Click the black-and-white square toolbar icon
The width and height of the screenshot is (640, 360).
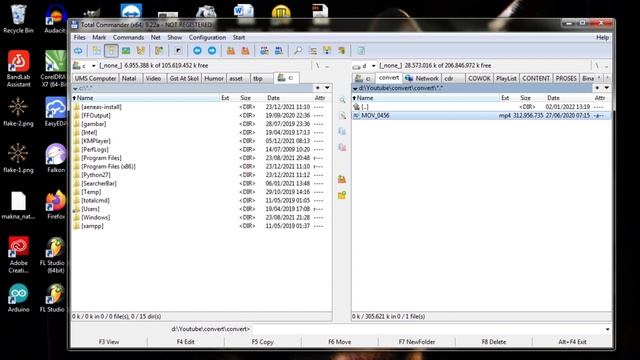(178, 51)
